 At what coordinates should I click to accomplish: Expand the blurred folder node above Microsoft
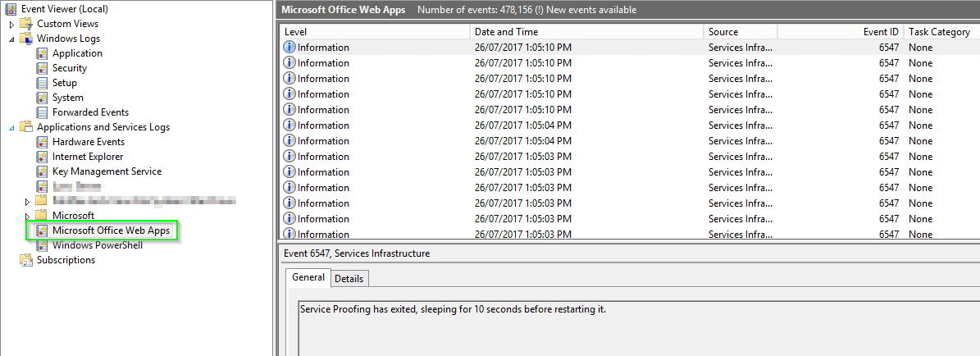[27, 202]
